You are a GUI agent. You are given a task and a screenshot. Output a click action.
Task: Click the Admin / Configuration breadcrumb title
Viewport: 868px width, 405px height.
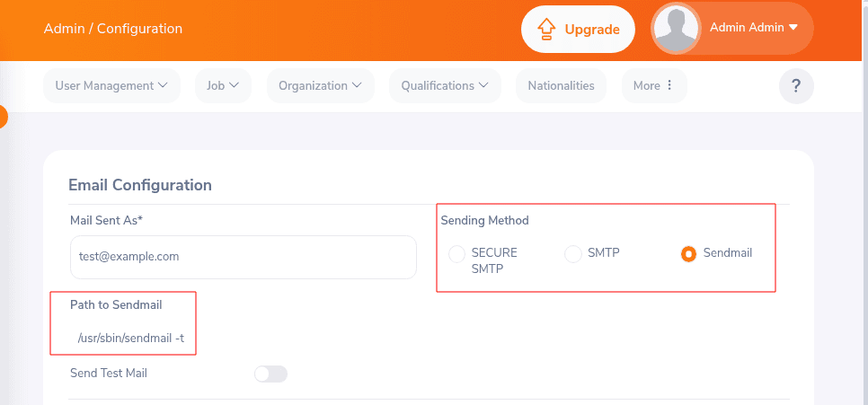click(x=113, y=29)
